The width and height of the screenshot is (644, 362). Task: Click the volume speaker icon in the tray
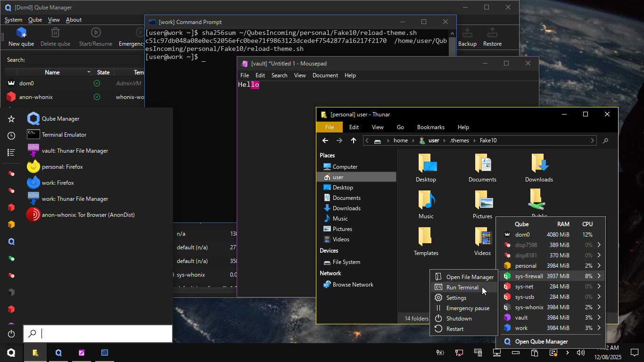pos(581,353)
